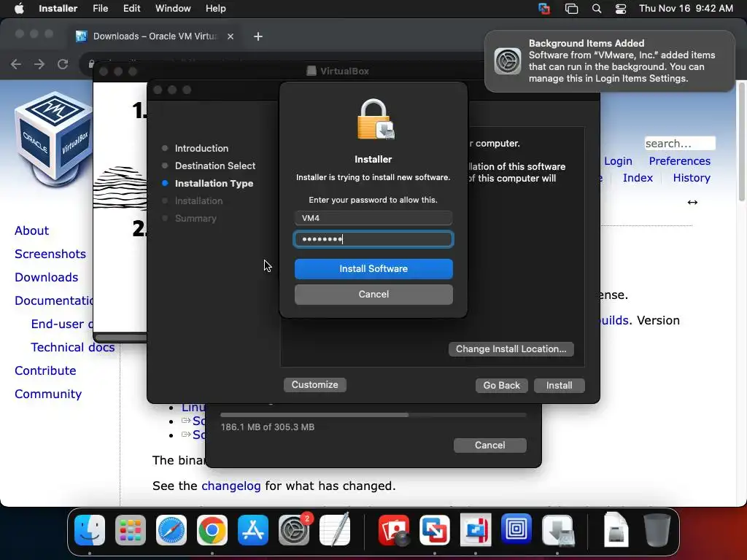Click the username field showing VM4
The image size is (747, 560).
(x=373, y=218)
